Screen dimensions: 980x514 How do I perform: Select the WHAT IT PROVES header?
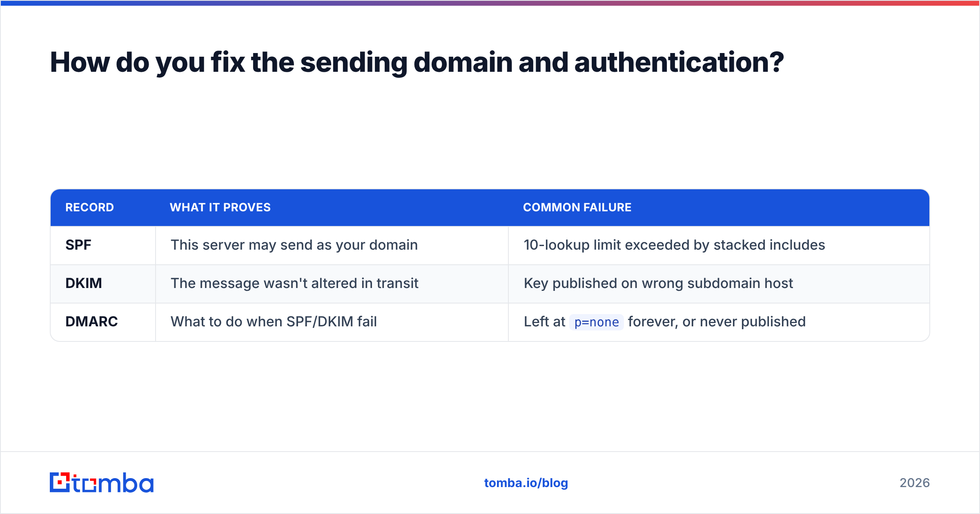tap(220, 207)
